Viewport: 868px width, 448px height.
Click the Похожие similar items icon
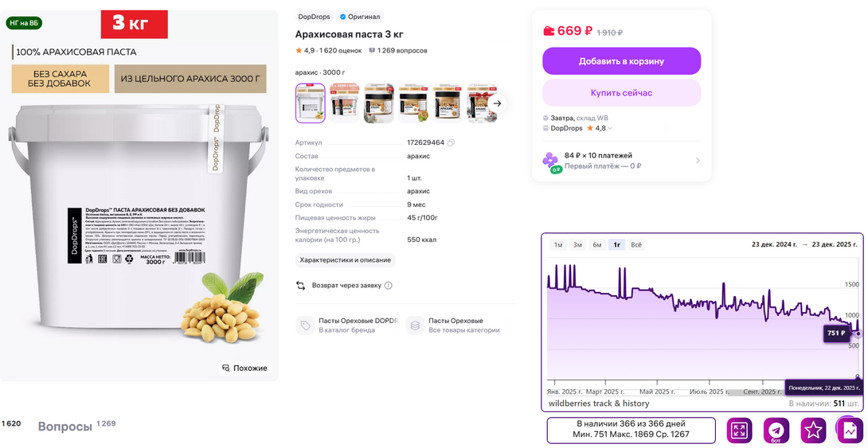click(x=225, y=368)
